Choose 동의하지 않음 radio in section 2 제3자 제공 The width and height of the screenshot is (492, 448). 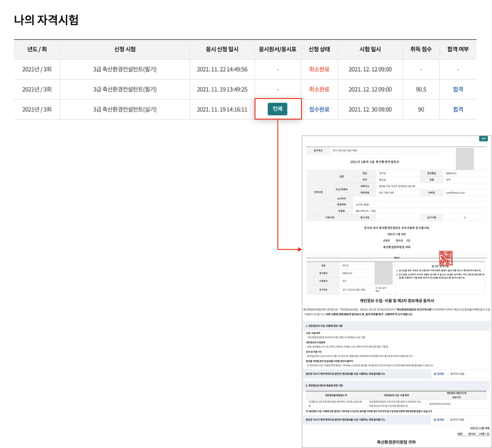(448, 420)
